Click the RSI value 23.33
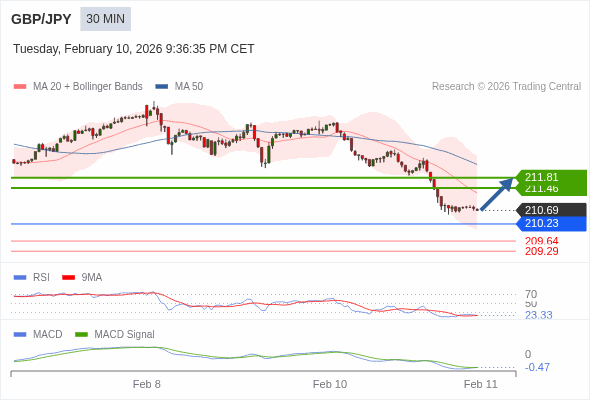The width and height of the screenshot is (590, 400). pos(538,315)
